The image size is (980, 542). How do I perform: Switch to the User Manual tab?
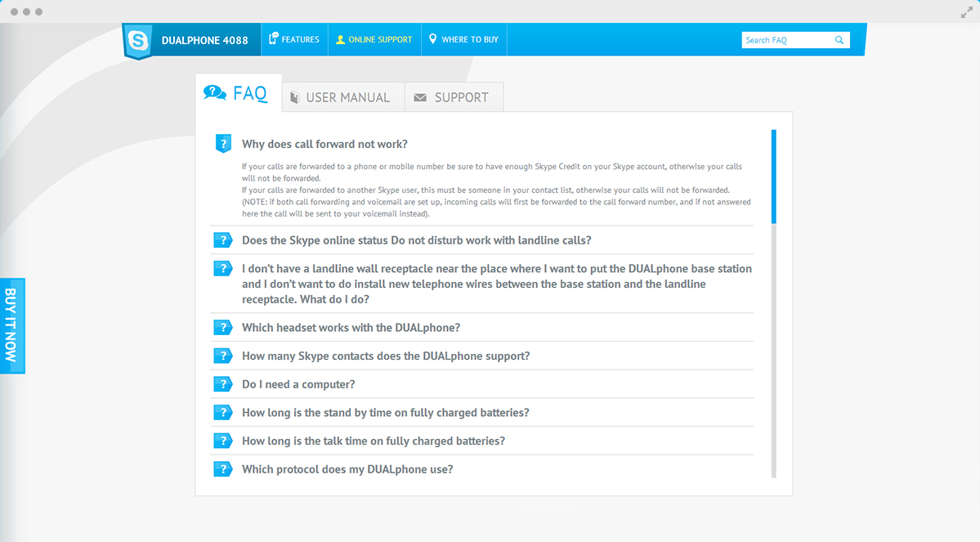pos(343,97)
